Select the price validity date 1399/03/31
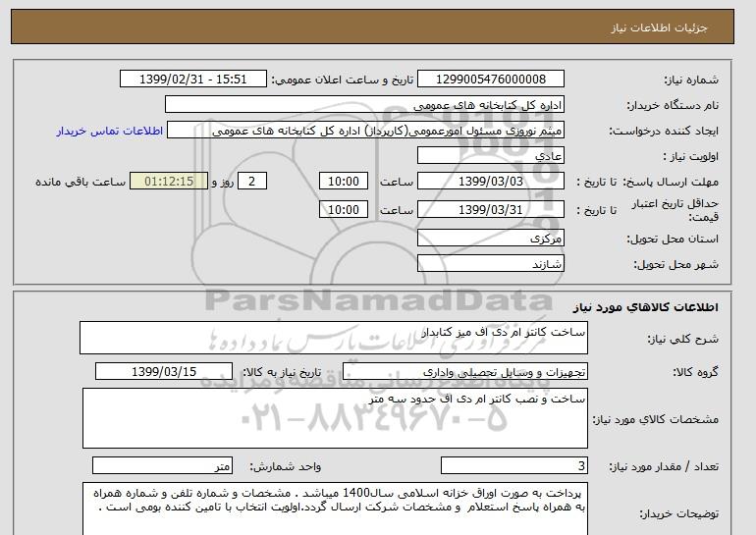Viewport: 756px width, 535px height. click(x=490, y=209)
